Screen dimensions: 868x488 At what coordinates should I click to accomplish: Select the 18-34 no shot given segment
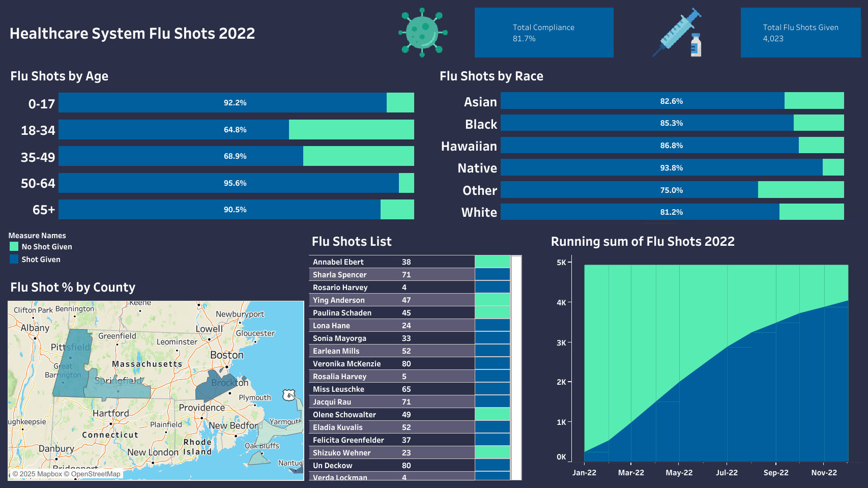tap(352, 129)
